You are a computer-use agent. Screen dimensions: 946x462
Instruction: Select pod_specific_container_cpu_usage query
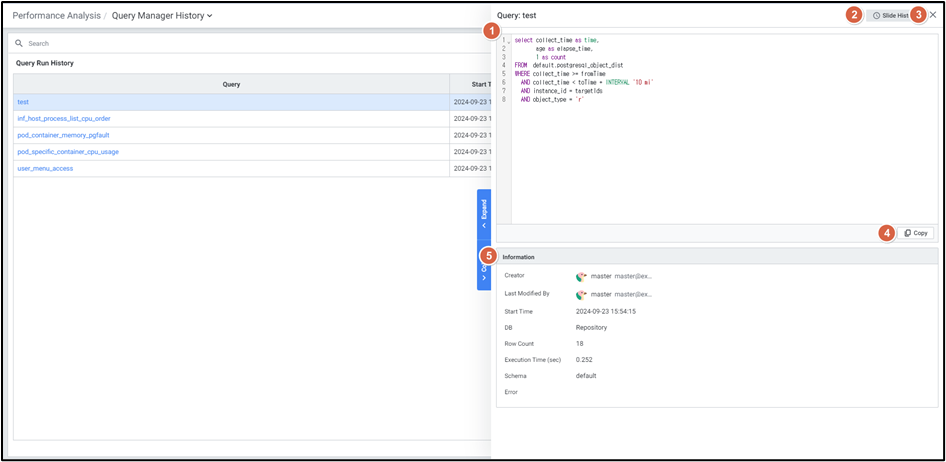click(68, 152)
